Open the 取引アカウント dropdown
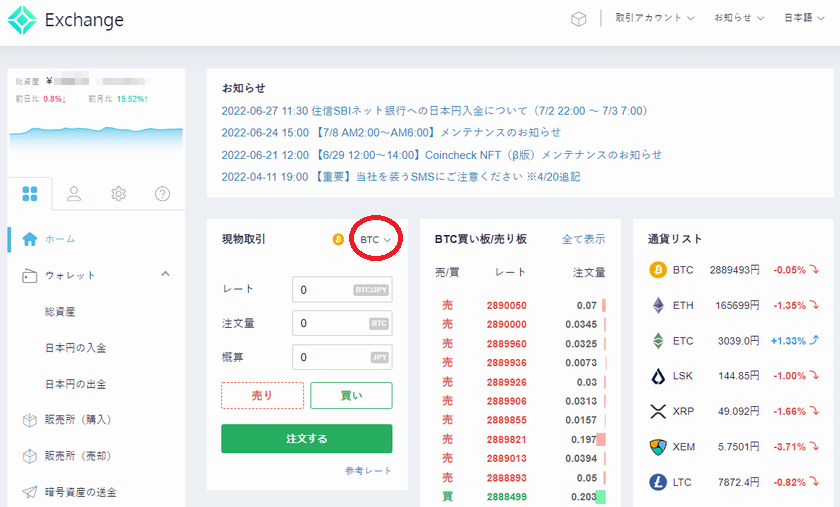The image size is (840, 507). pos(654,18)
